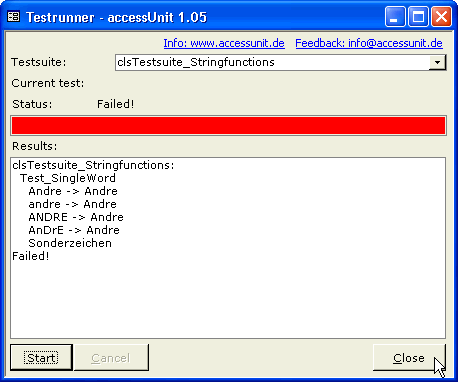Expand the Testsuite dropdown arrow
The height and width of the screenshot is (382, 458).
point(437,62)
